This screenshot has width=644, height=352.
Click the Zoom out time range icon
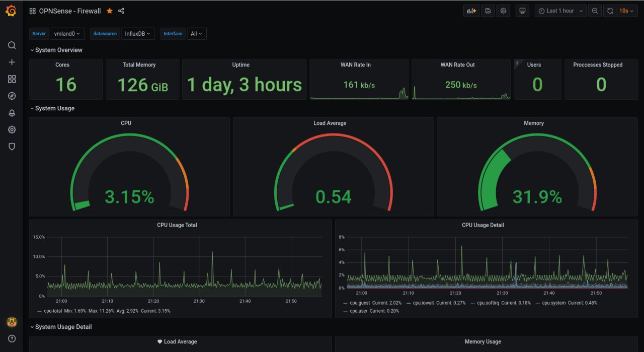pyautogui.click(x=595, y=11)
